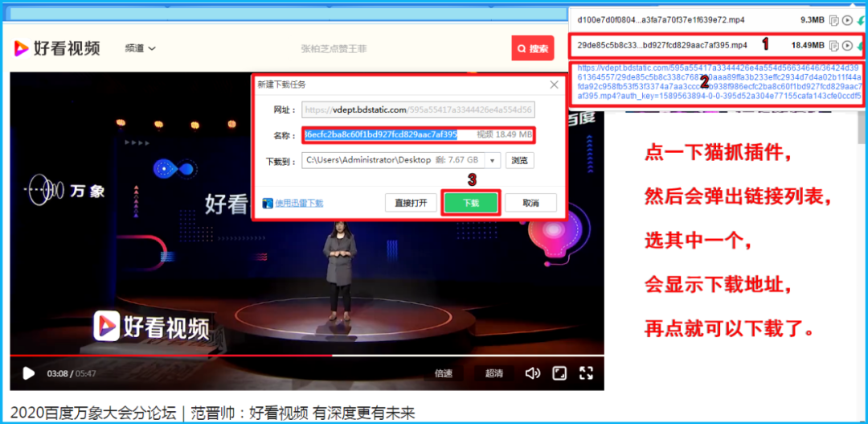868x424 pixels.
Task: Preview the 9.3MB mp4 entry
Action: pyautogui.click(x=847, y=20)
